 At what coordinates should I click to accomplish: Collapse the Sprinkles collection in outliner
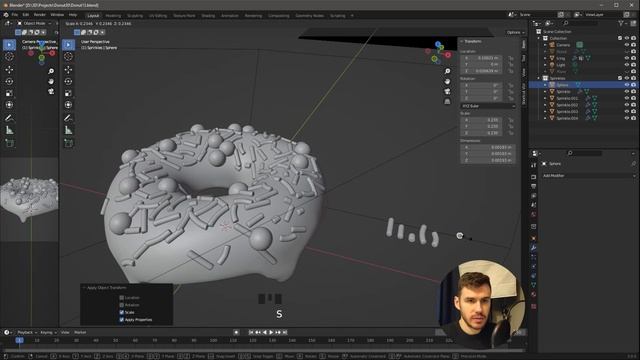pos(539,78)
